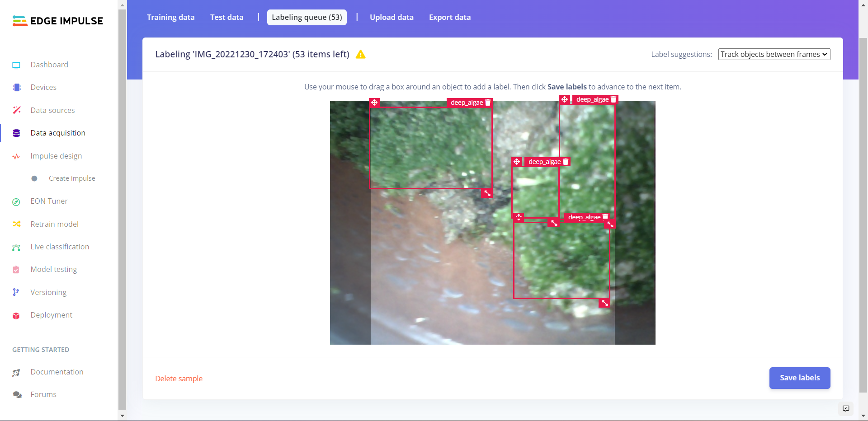Open the feedback chat icon at bottom right
Screen dimensions: 868x421
(846, 408)
